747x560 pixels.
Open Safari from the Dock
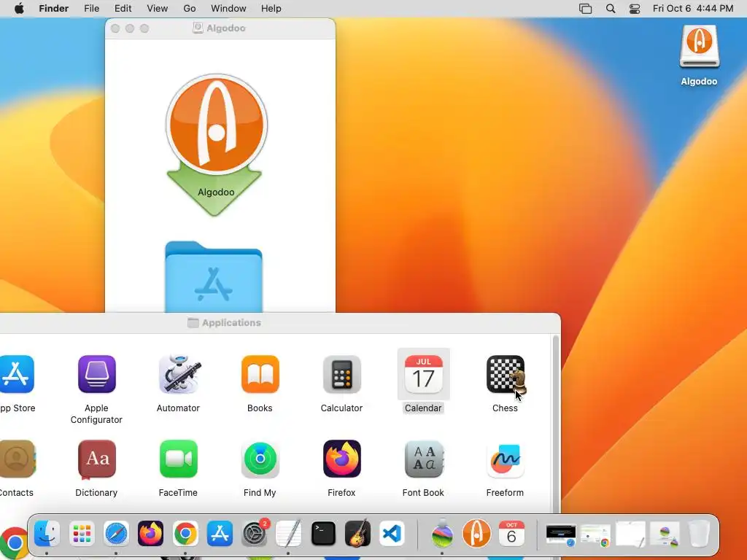point(116,533)
